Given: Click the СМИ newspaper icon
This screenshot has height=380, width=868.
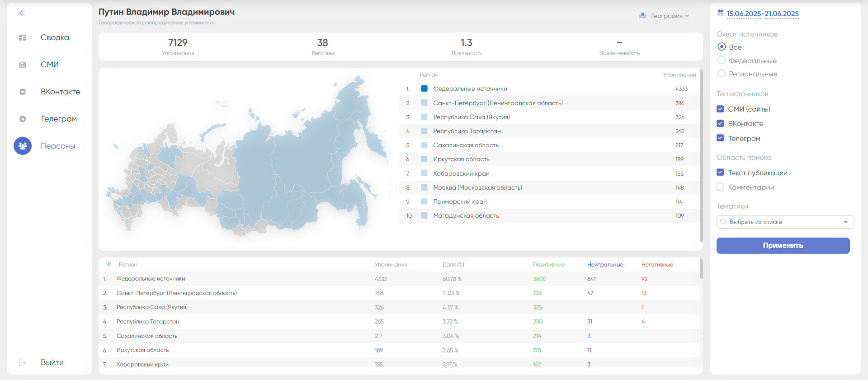Looking at the screenshot, I should click(23, 65).
